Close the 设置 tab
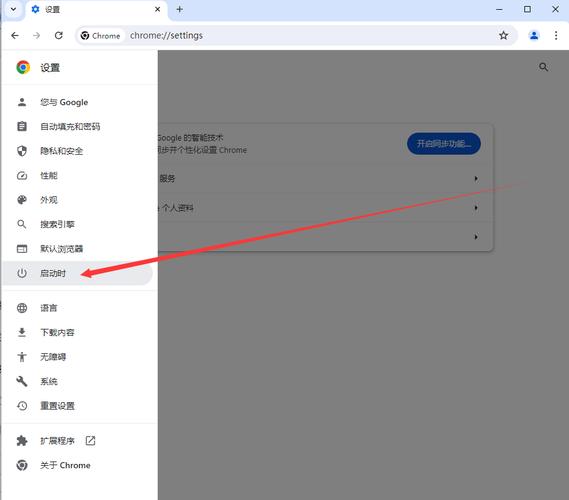 tap(157, 9)
